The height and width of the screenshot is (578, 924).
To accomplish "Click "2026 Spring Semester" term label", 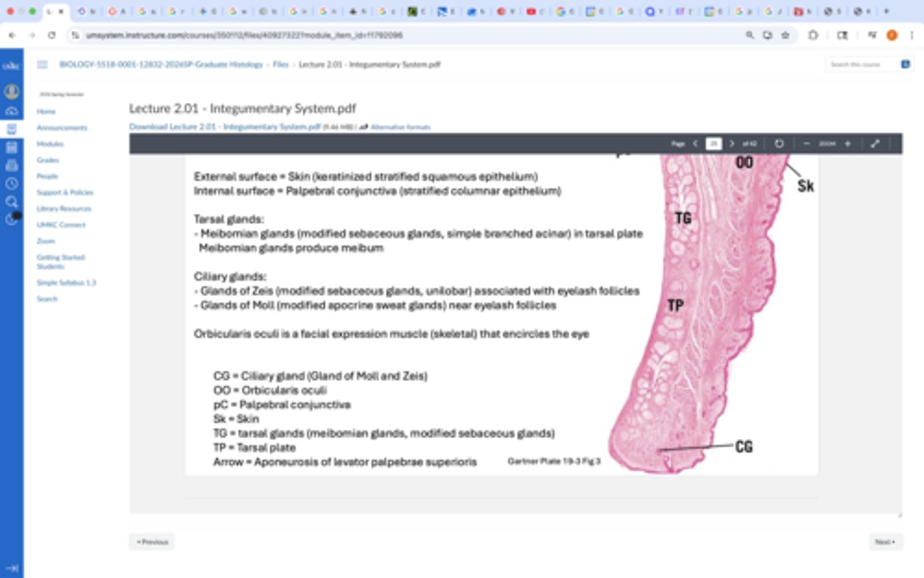I will 62,94.
